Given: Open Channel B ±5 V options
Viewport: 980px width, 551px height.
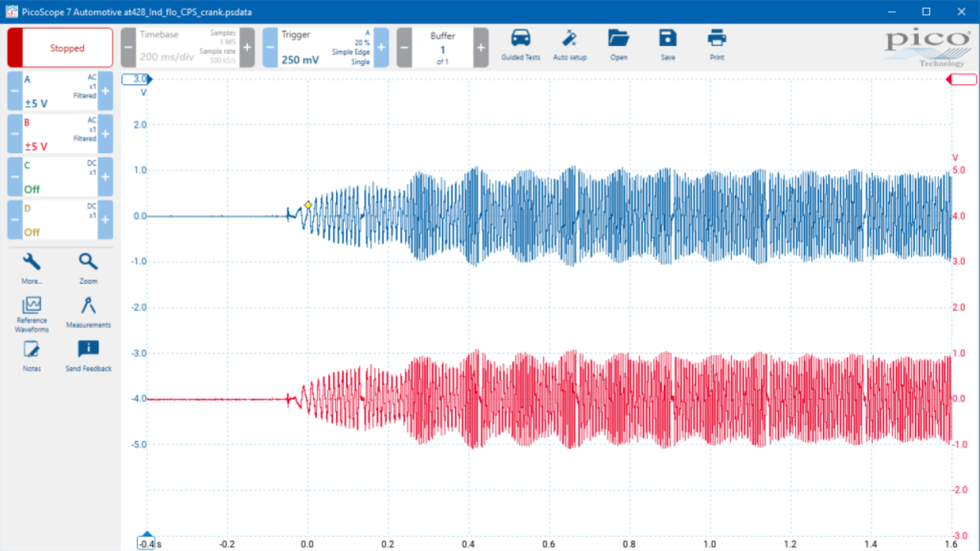Looking at the screenshot, I should [60, 134].
